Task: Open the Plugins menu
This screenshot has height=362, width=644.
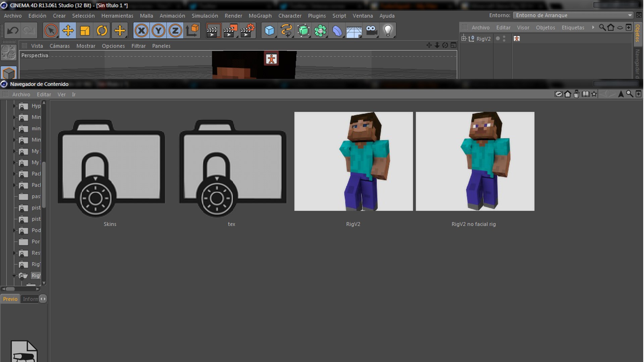Action: pos(317,16)
